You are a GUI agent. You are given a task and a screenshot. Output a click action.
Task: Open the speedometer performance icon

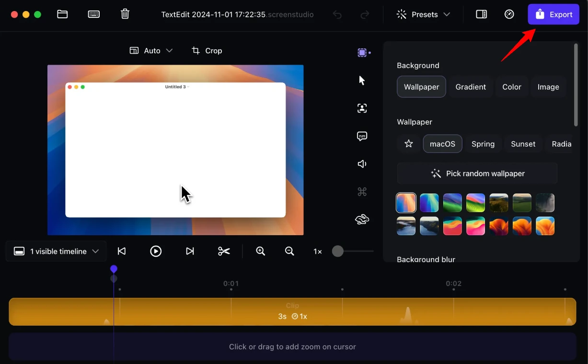click(x=509, y=14)
